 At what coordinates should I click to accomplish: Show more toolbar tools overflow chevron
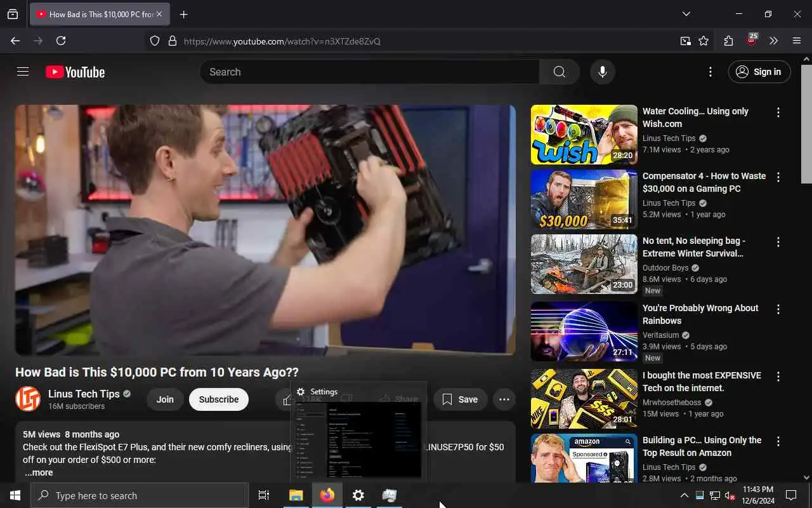(x=773, y=41)
